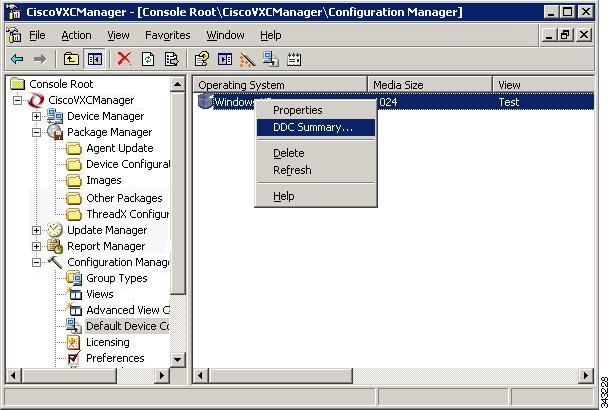This screenshot has height=410, width=611.
Task: Click the Preferences checkmark icon
Action: point(74,358)
